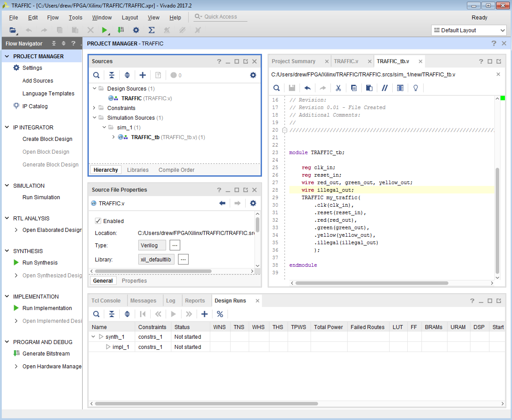
Task: Switch to Properties tab in Source File Properties
Action: point(134,281)
